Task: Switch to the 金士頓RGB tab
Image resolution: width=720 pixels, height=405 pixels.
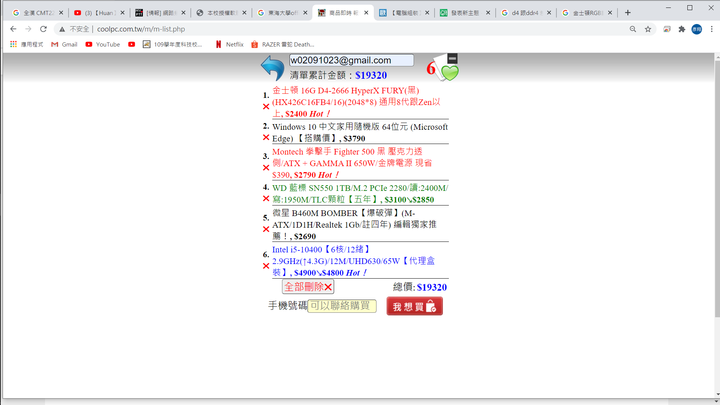Action: (587, 13)
